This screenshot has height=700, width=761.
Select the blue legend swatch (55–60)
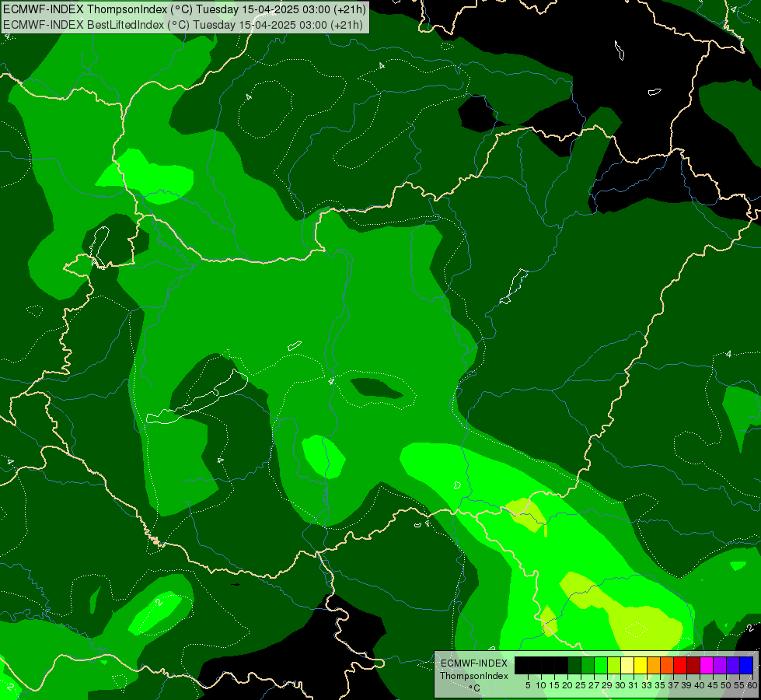coord(746,665)
